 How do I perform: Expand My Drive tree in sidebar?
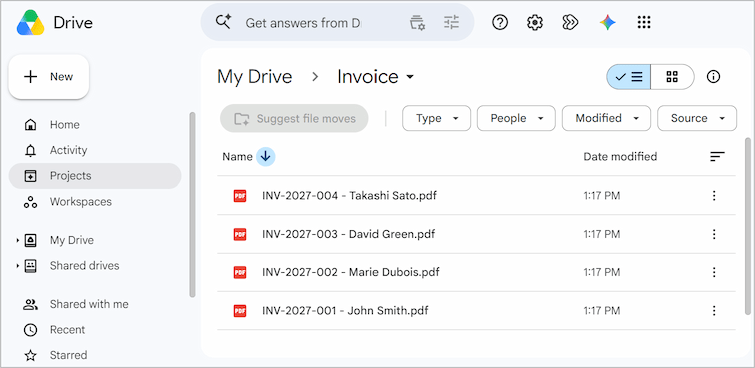coord(18,240)
